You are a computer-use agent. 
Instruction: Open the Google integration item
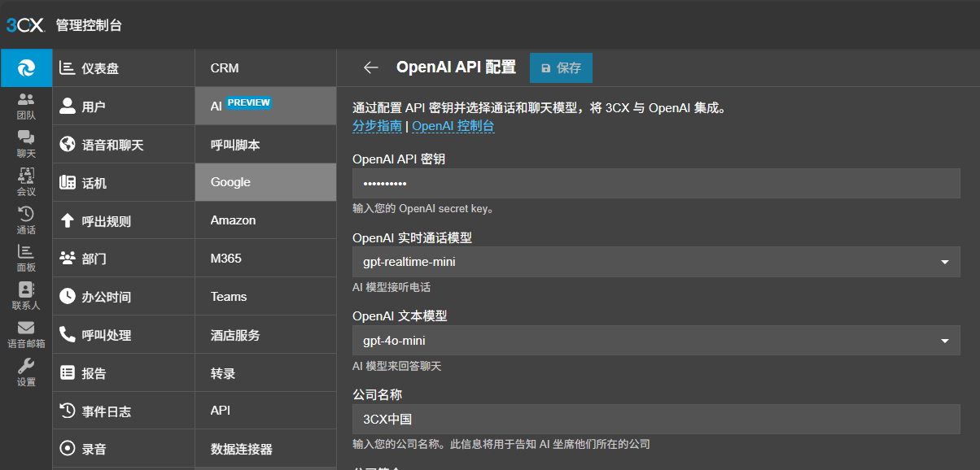coord(265,182)
